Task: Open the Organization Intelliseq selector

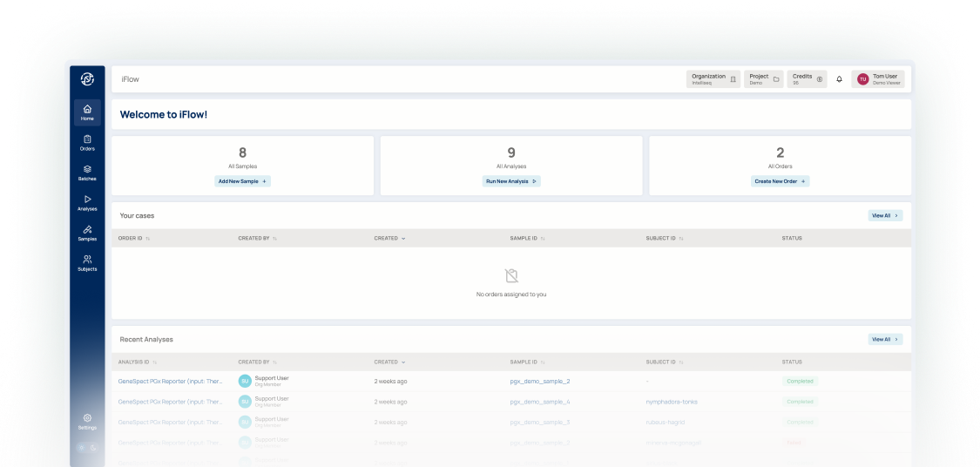Action: tap(713, 79)
